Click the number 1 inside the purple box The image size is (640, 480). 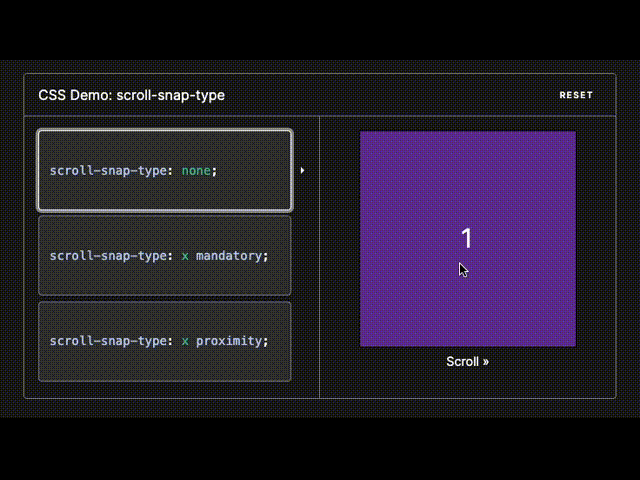[466, 238]
